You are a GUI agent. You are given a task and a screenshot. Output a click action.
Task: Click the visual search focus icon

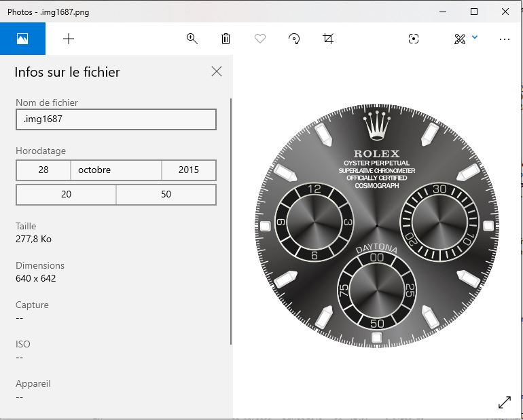(x=414, y=39)
